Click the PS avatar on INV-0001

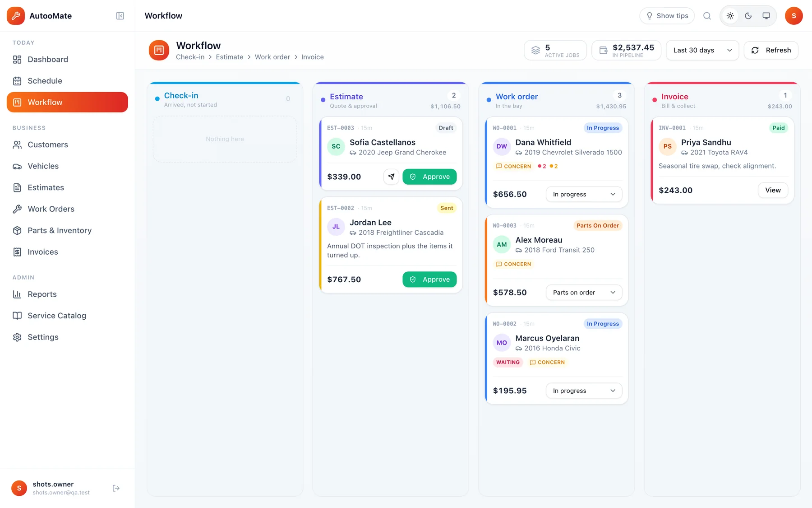coord(668,146)
